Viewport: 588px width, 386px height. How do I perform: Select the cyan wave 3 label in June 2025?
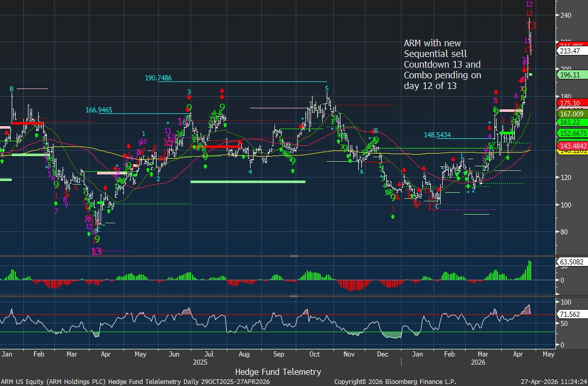coord(189,92)
